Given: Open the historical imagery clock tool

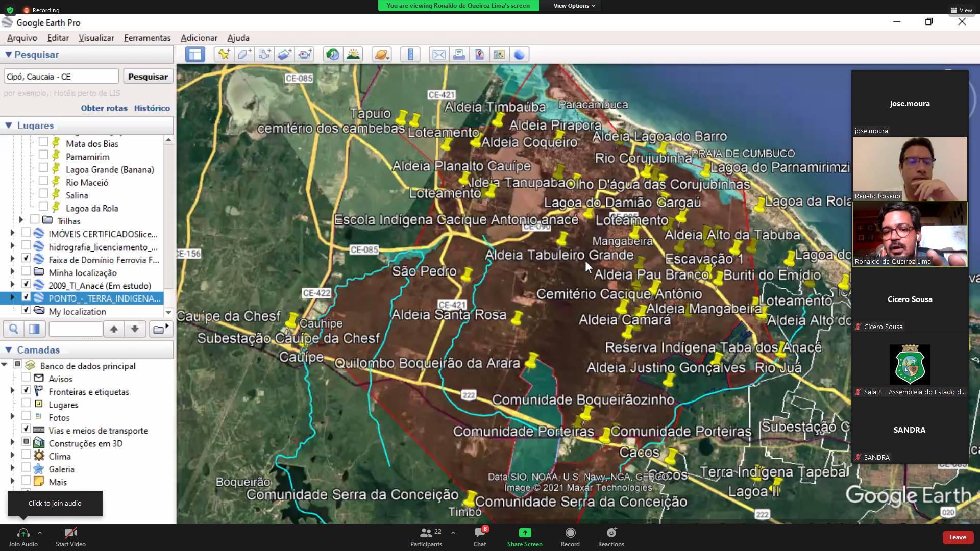Looking at the screenshot, I should (333, 55).
